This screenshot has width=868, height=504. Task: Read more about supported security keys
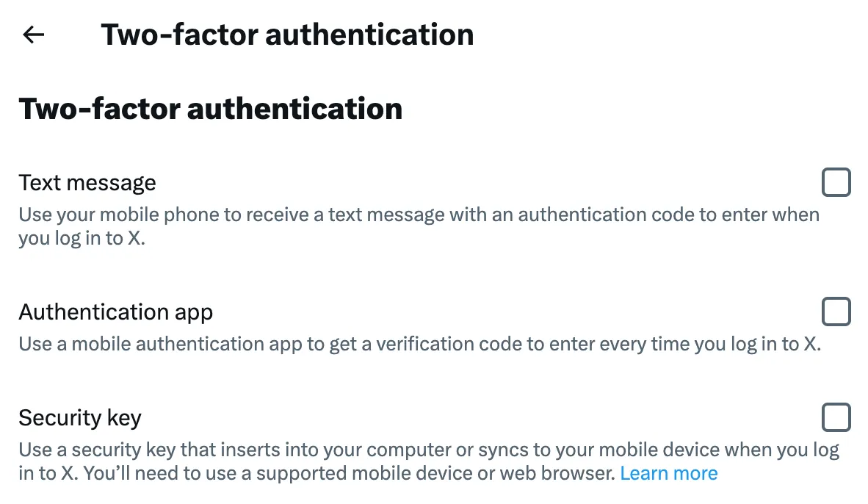[668, 473]
